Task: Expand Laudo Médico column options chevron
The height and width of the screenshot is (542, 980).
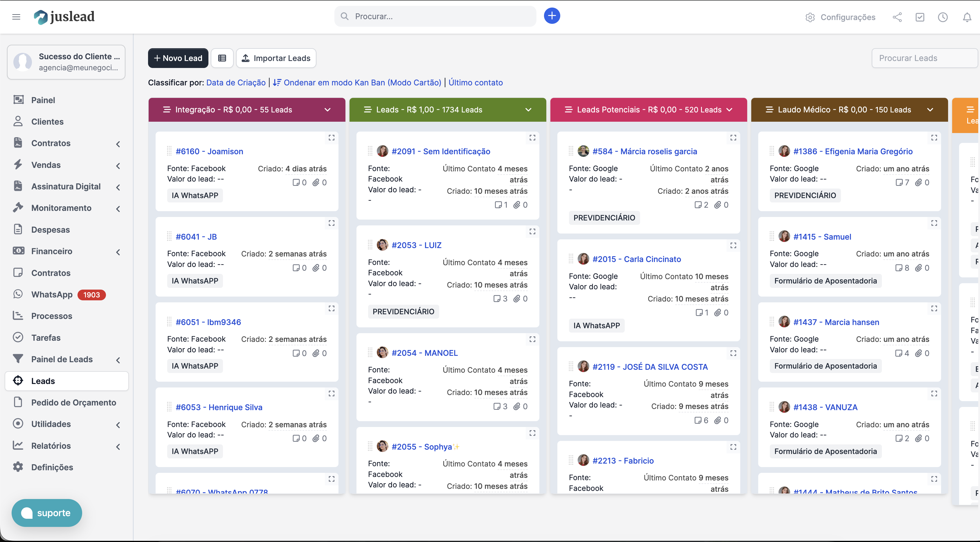Action: [930, 110]
